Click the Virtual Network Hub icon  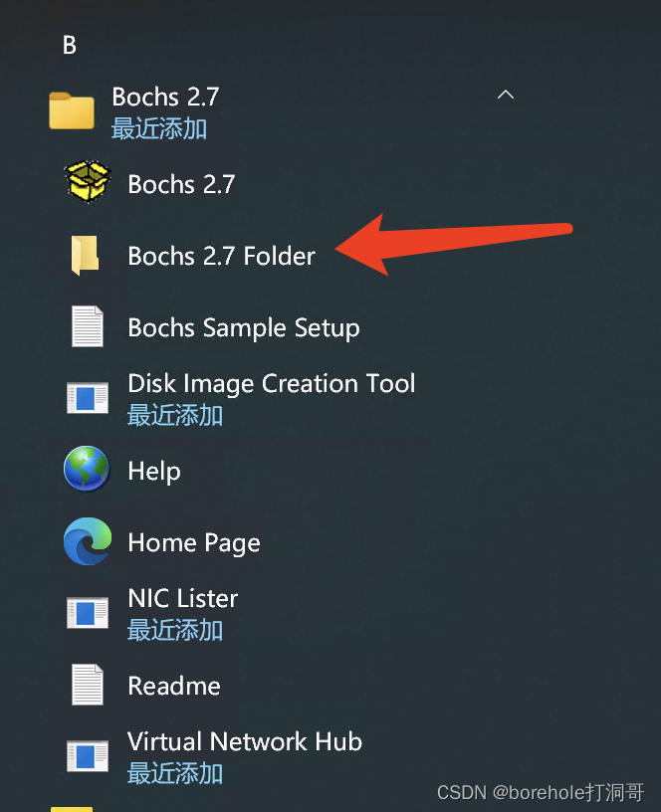[87, 755]
